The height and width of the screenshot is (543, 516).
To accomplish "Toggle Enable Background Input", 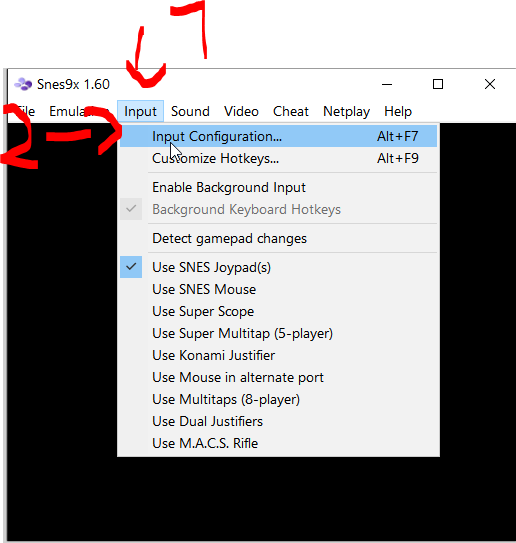I will point(278,187).
